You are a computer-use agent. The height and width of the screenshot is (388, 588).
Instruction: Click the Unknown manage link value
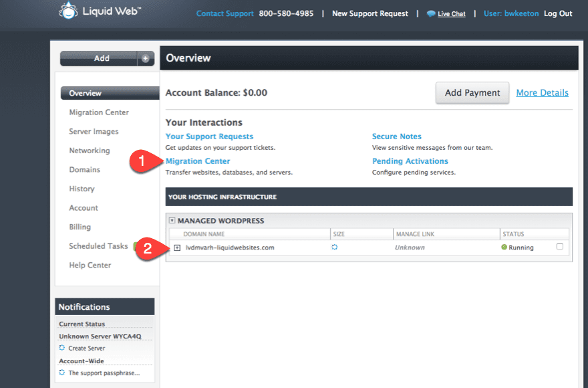pos(410,248)
